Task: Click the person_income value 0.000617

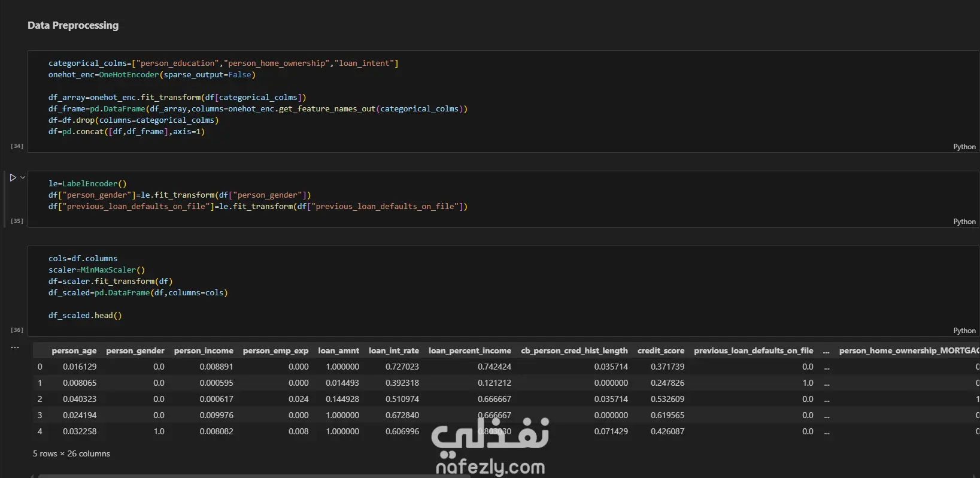Action: point(217,399)
